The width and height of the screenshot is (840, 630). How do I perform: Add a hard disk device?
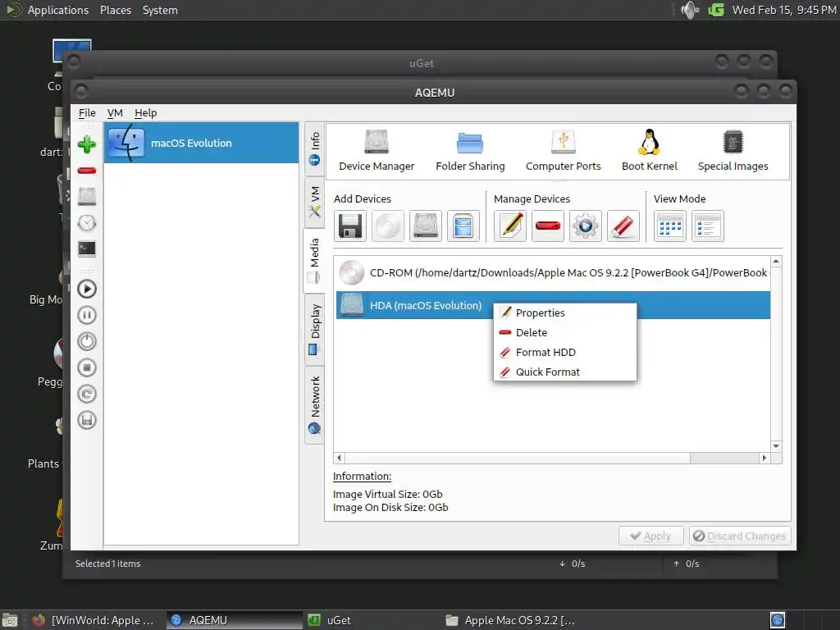coord(426,226)
